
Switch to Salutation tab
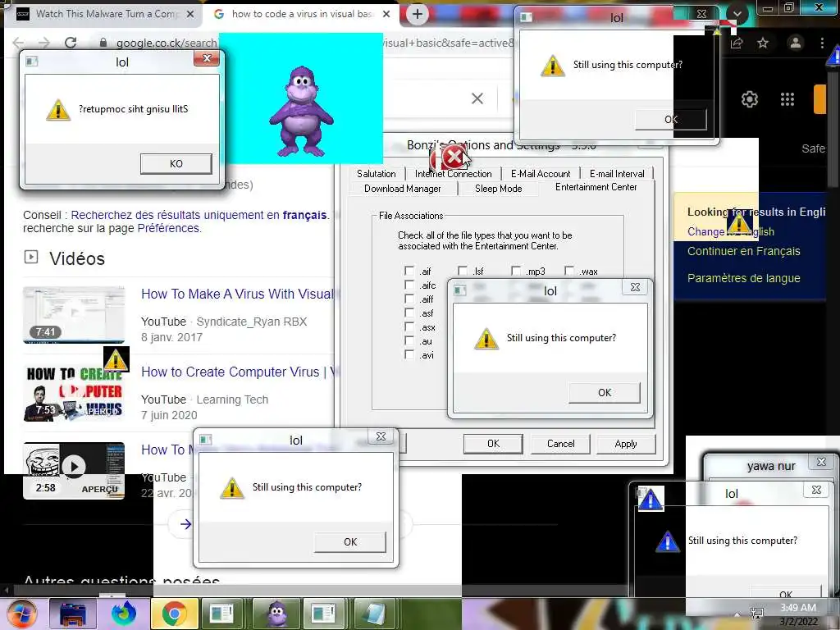coord(376,174)
